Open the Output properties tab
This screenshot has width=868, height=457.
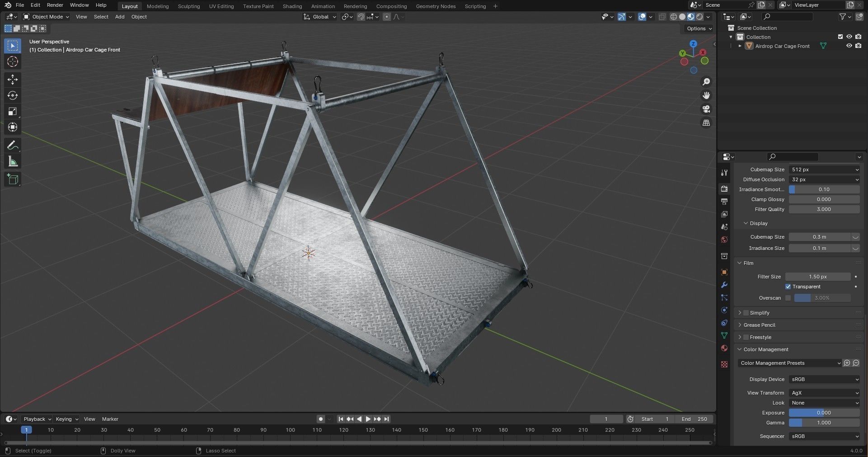724,201
